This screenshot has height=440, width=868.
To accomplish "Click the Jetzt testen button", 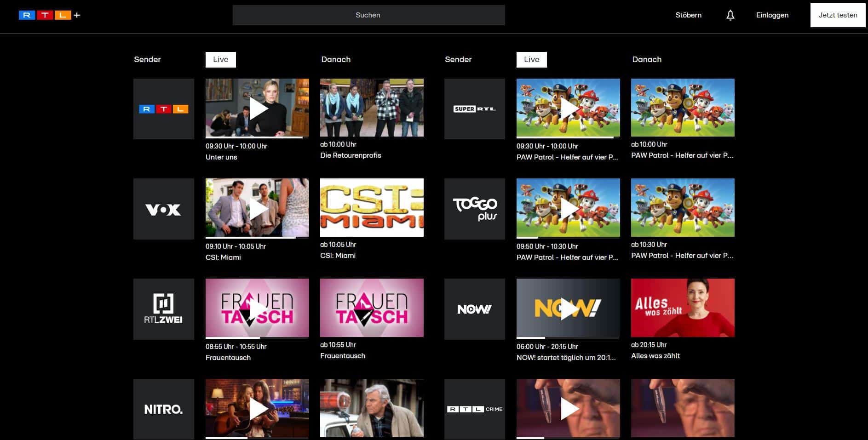I will [838, 15].
